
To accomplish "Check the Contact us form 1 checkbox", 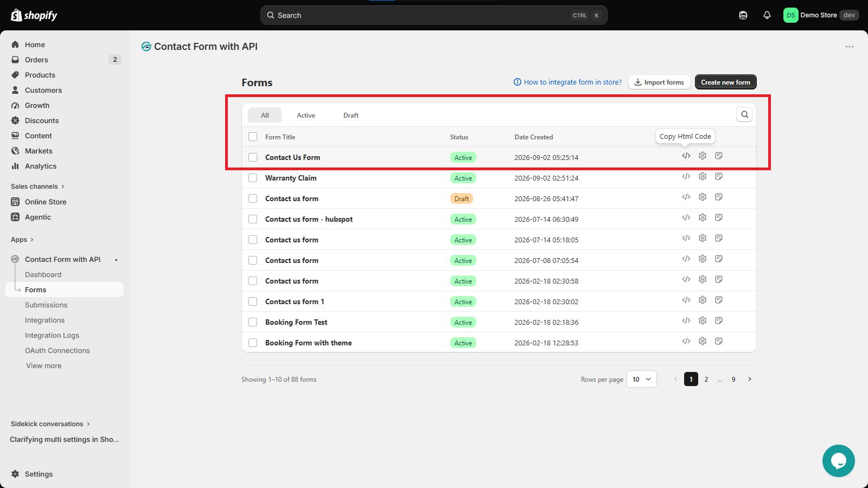I will (x=253, y=301).
